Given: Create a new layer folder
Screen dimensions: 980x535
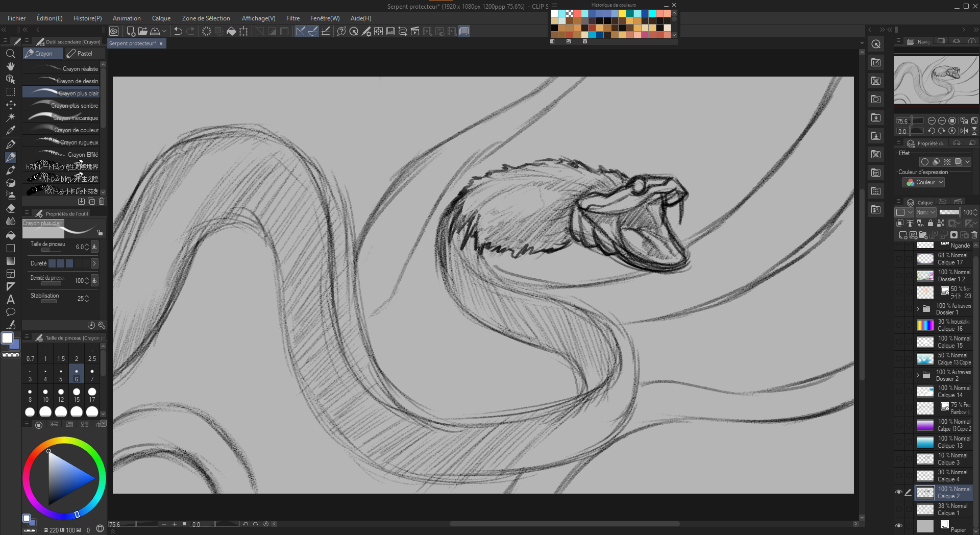Looking at the screenshot, I should coord(923,235).
